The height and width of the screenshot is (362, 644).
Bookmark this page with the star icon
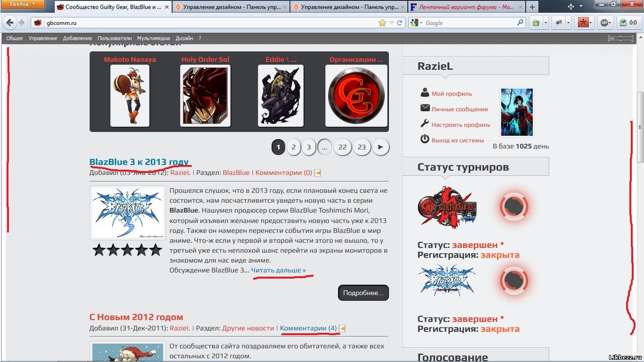382,23
